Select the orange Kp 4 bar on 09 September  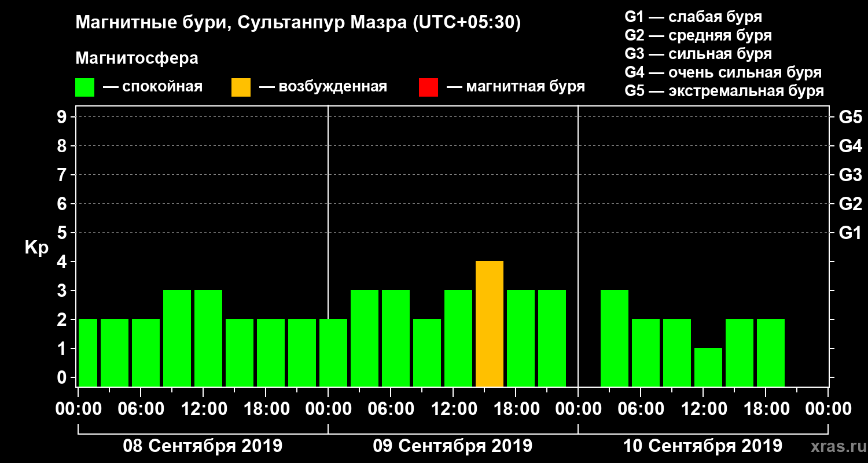(490, 324)
